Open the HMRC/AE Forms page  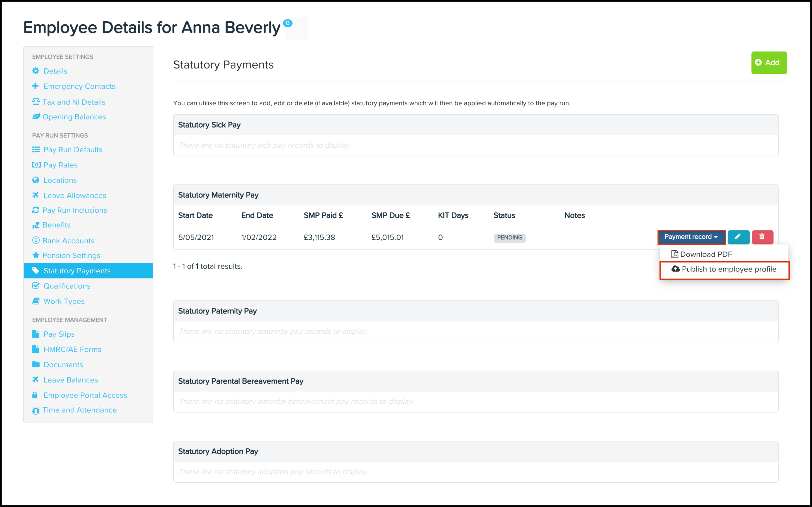[72, 349]
